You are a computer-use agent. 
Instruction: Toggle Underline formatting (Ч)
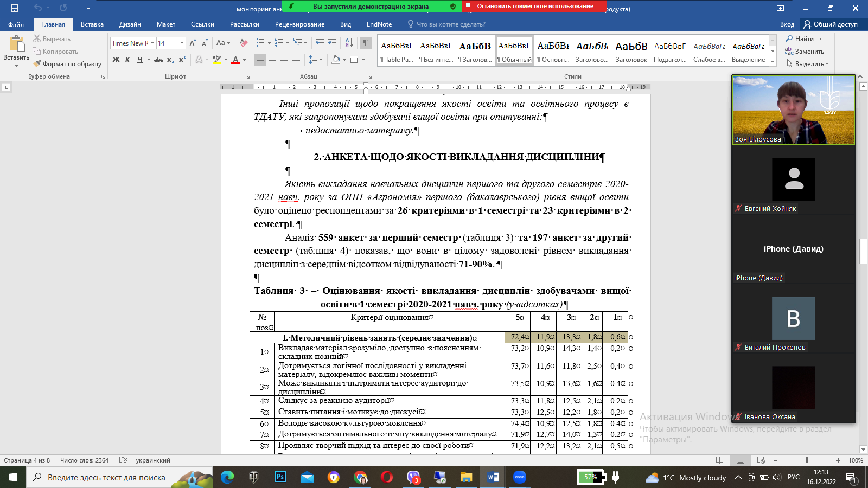pos(139,60)
